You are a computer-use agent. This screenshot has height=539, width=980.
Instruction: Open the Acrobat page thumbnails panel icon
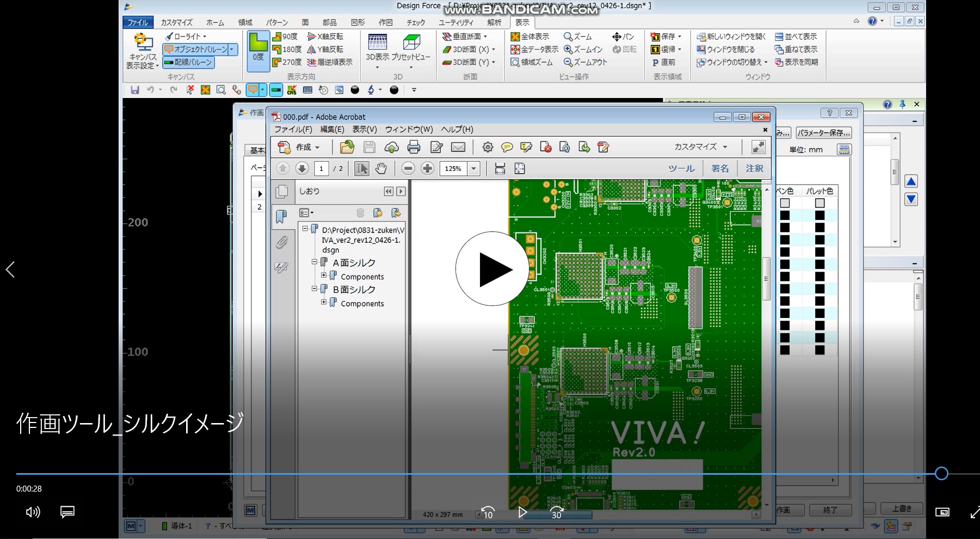click(281, 191)
